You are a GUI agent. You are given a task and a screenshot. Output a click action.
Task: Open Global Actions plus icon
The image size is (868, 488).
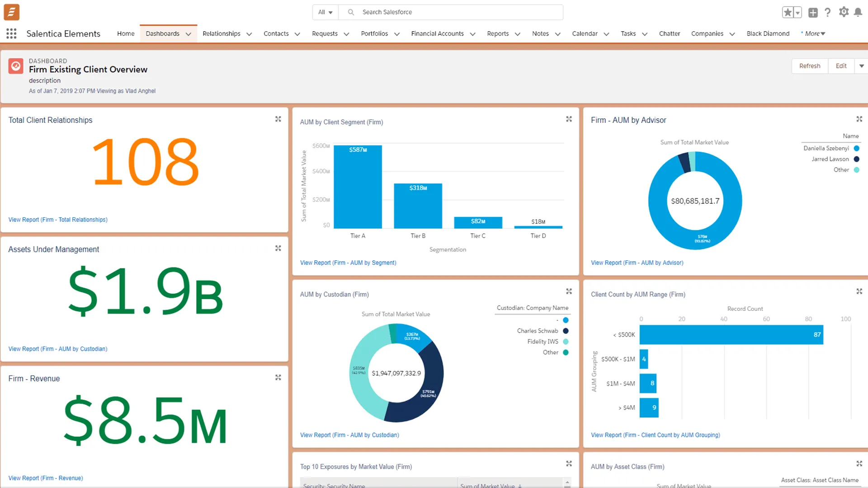pyautogui.click(x=813, y=13)
